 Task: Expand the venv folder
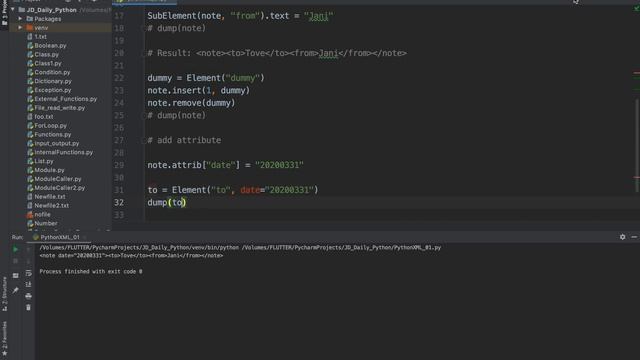(x=20, y=28)
